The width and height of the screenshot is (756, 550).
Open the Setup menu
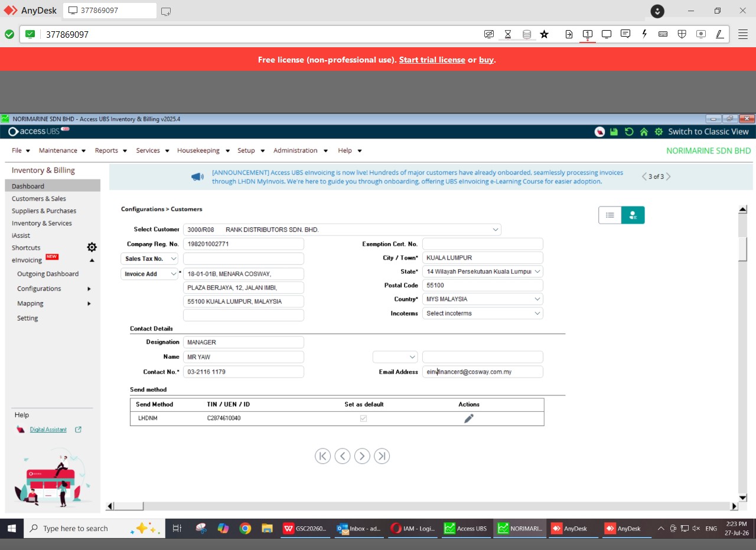tap(251, 150)
